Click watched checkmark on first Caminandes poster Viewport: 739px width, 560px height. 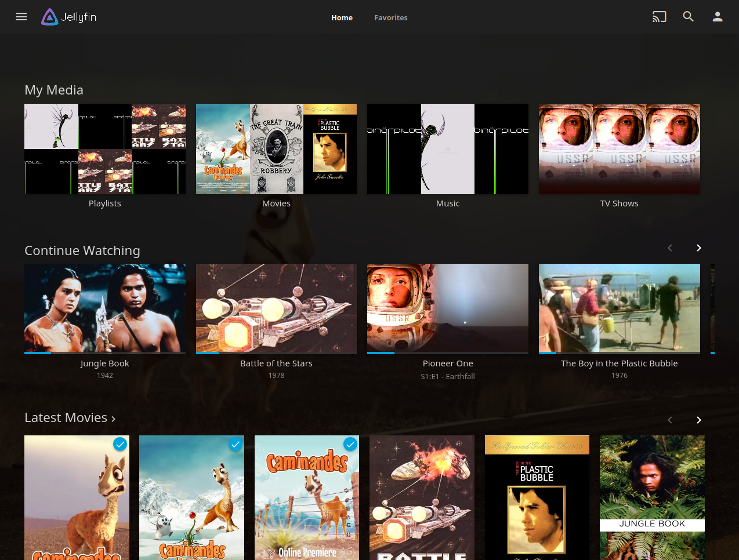120,444
